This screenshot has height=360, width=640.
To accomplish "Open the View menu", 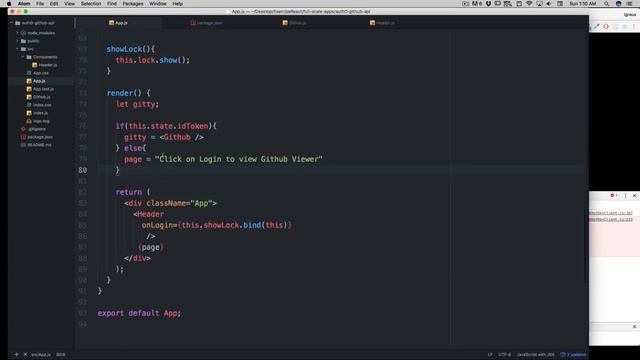I will point(69,4).
